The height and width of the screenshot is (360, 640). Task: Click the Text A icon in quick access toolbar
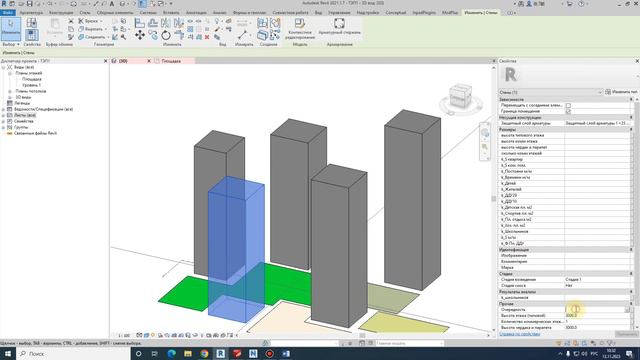coord(111,4)
